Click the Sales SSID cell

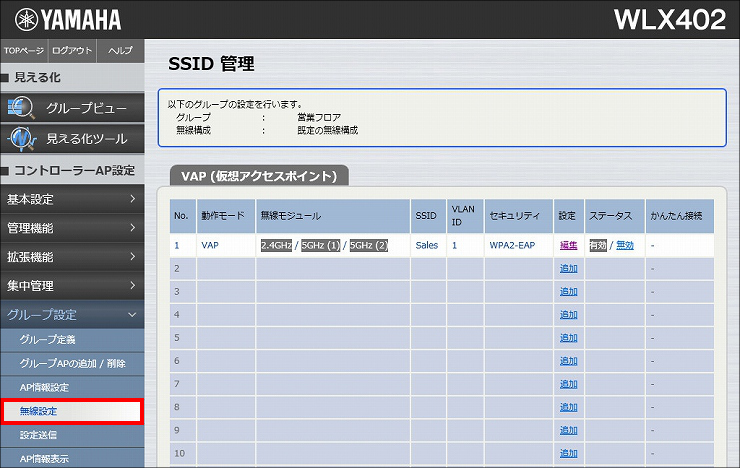427,245
